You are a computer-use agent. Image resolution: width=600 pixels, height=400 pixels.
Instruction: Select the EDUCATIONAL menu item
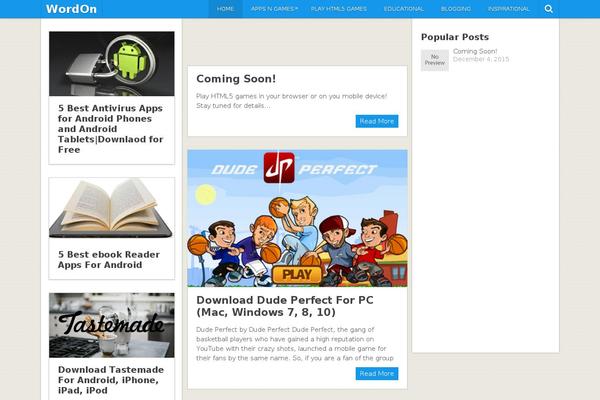(x=403, y=9)
